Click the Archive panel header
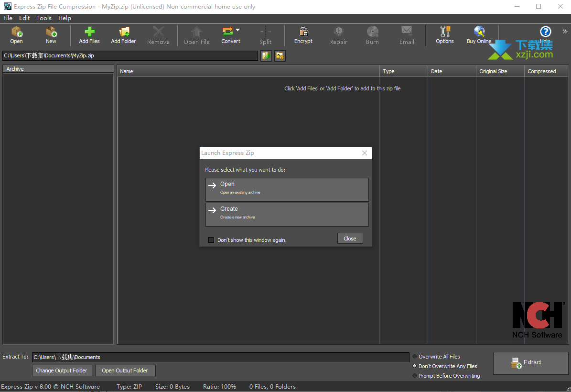This screenshot has width=571, height=392. pos(58,69)
